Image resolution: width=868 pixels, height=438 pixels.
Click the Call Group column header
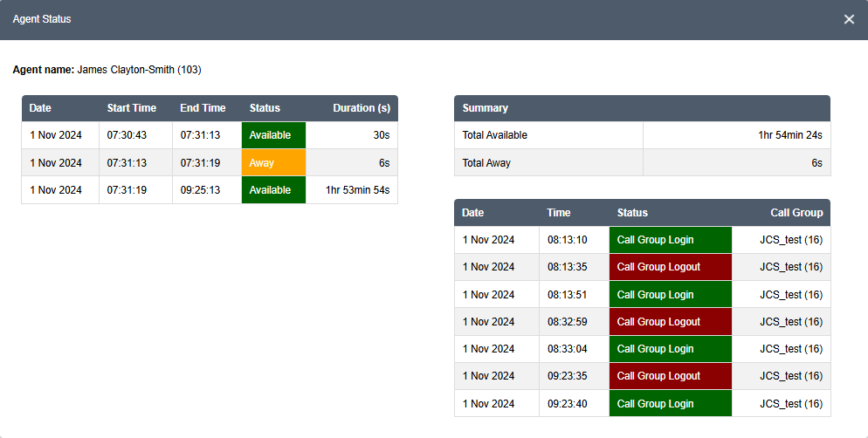coord(796,212)
